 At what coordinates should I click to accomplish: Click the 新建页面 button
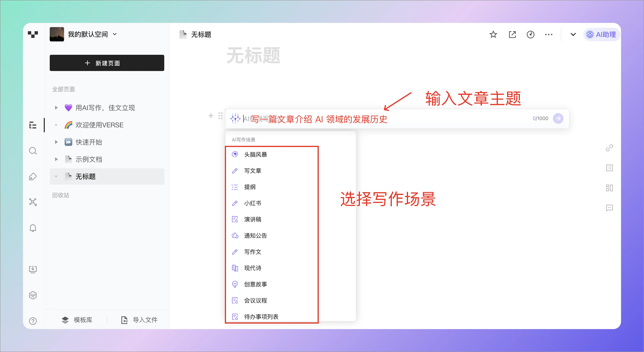point(107,63)
